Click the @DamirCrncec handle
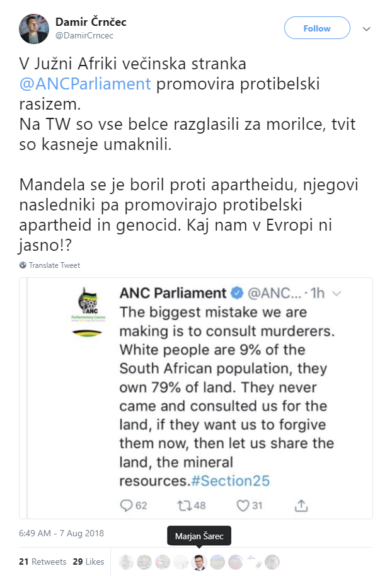392x576 pixels. (x=84, y=35)
